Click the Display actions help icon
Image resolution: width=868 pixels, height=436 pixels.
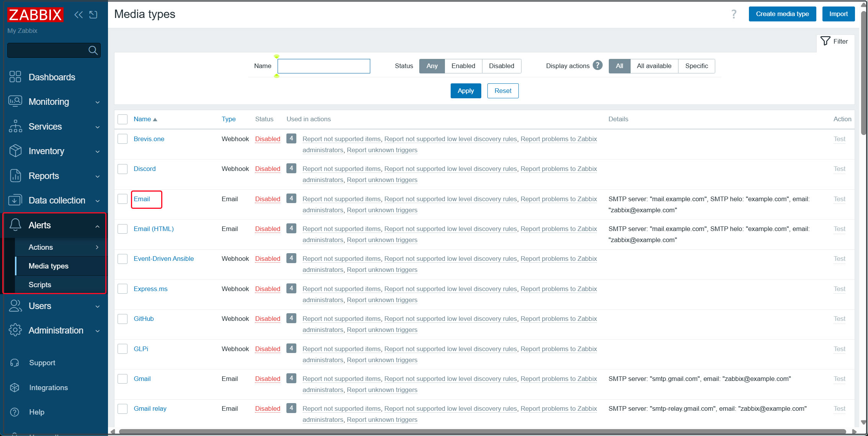pyautogui.click(x=597, y=65)
